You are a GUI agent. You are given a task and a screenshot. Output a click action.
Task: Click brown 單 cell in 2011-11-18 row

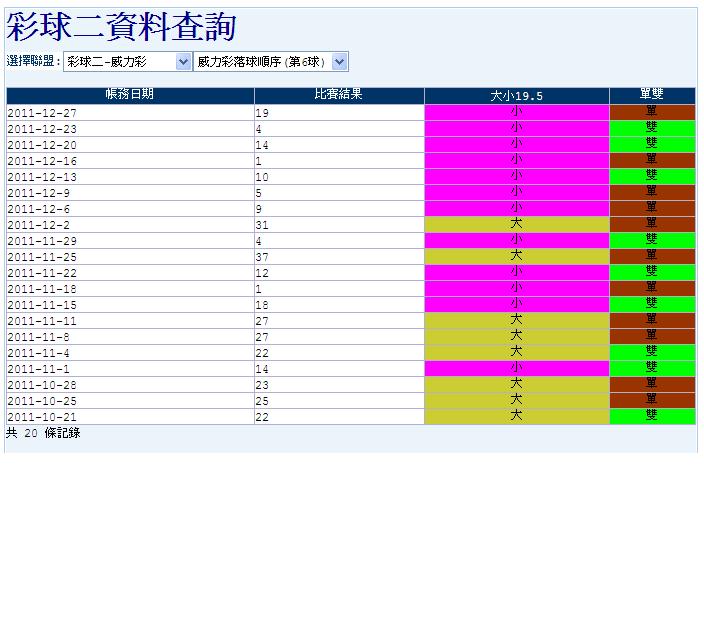coord(652,289)
